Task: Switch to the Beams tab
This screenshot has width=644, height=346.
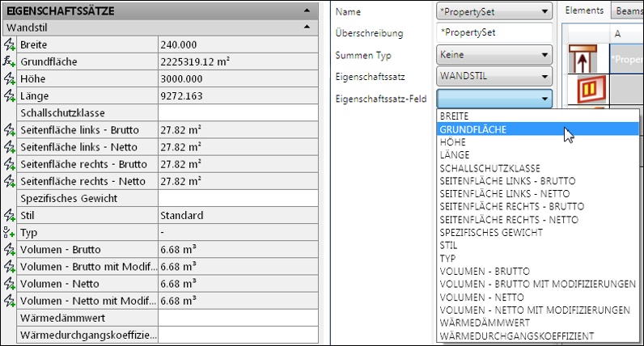Action: pos(628,11)
